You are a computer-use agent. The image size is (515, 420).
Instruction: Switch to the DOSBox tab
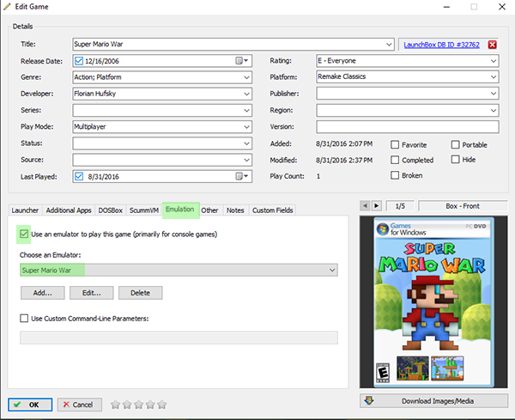[111, 210]
